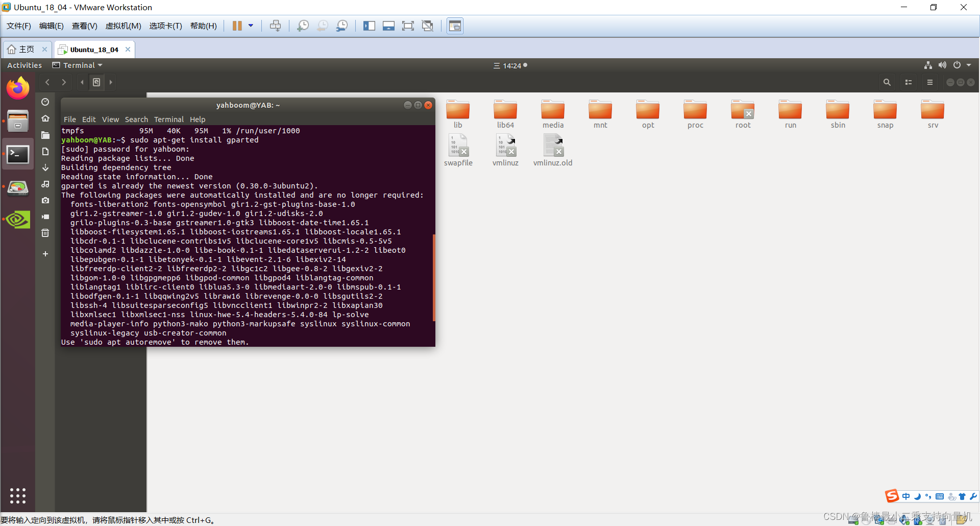The image size is (980, 526).
Task: Click Send Ctrl+Alt+Del toolbar icon
Action: 275,26
